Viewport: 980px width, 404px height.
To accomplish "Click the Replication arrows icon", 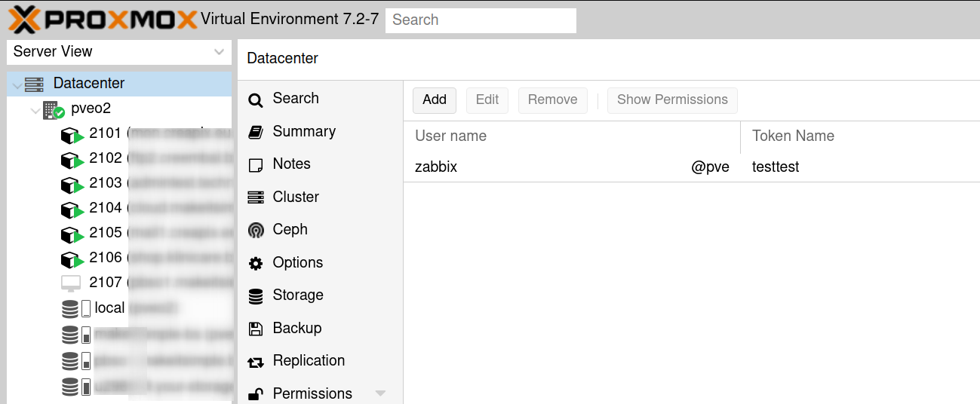I will pyautogui.click(x=256, y=362).
